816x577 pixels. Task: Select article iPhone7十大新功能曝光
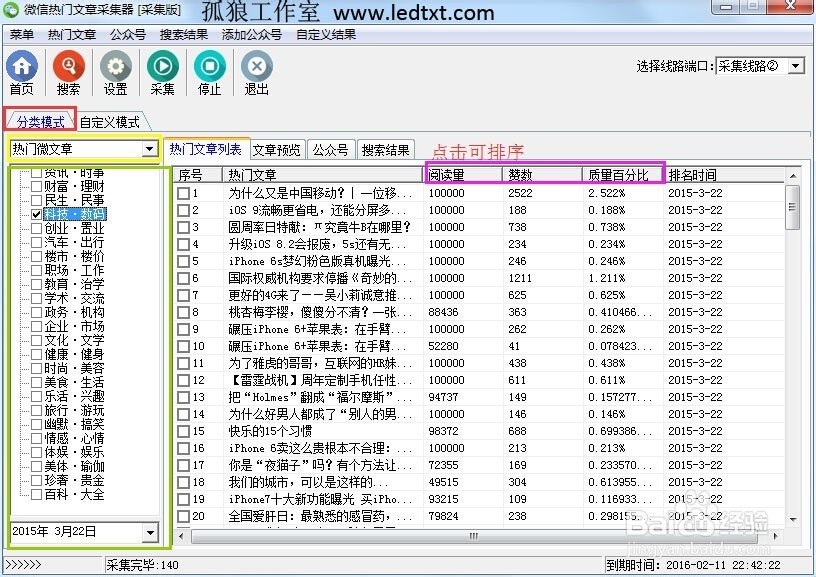(x=320, y=499)
